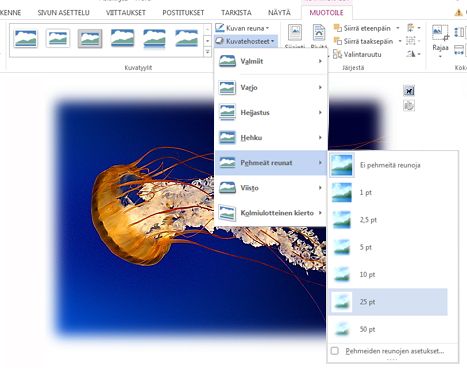The image size is (467, 371).
Task: Switch to the POSTITUKSET tab
Action: (183, 13)
